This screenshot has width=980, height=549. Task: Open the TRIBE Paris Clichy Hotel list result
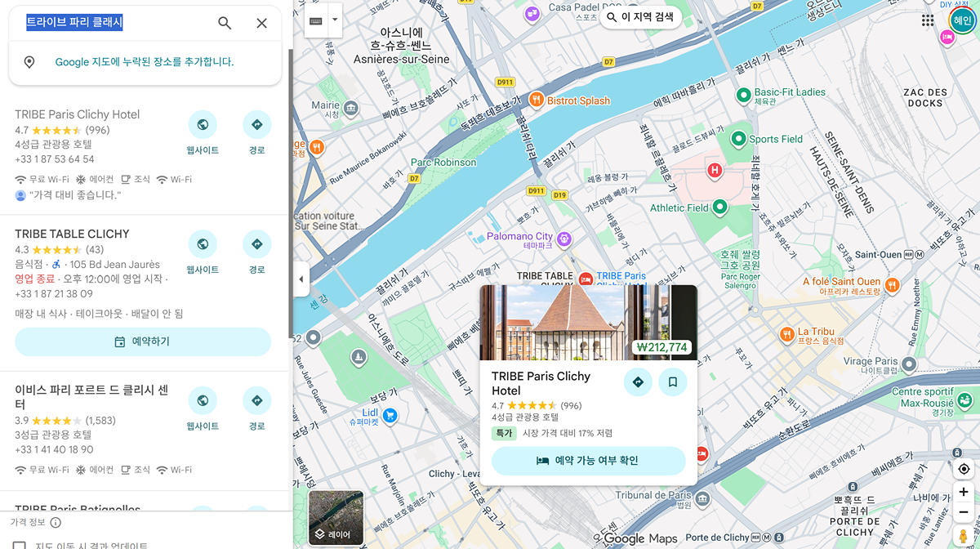click(x=78, y=114)
